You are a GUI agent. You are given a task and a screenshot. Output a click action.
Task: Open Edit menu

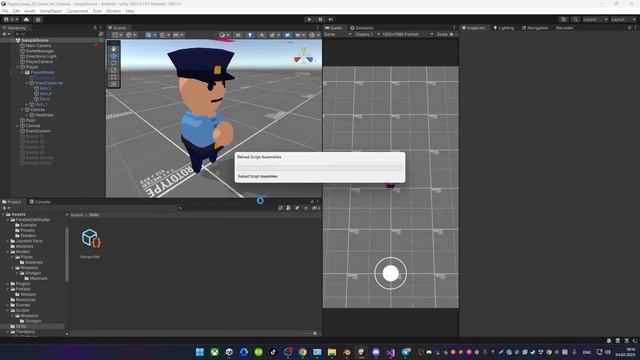pos(16,11)
